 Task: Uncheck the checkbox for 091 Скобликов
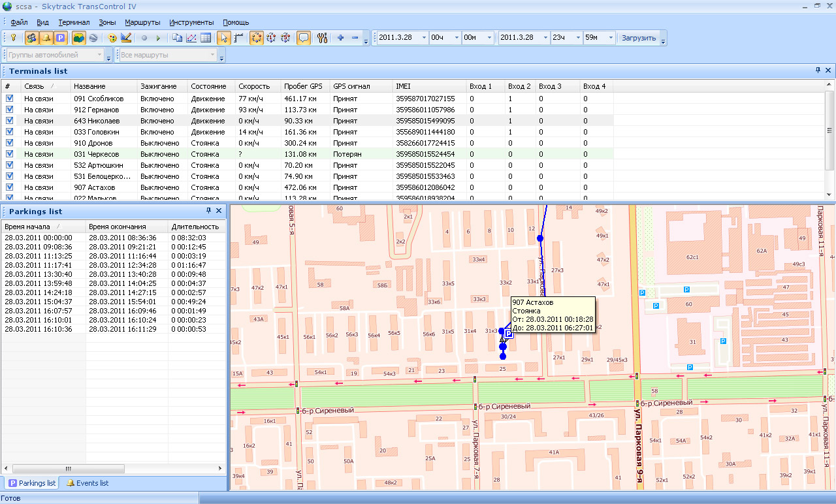click(9, 99)
